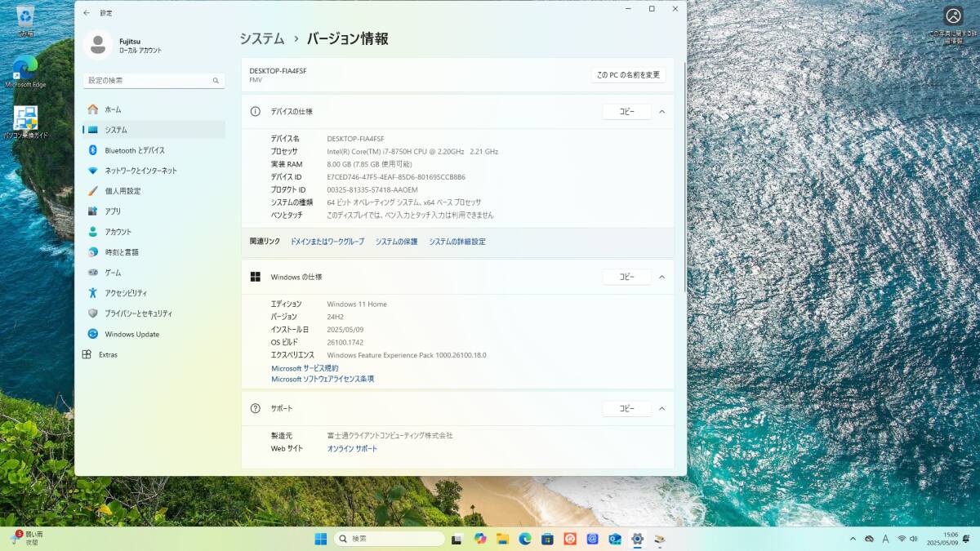The image size is (980, 551).
Task: Open Copilot from the taskbar
Action: click(x=480, y=539)
